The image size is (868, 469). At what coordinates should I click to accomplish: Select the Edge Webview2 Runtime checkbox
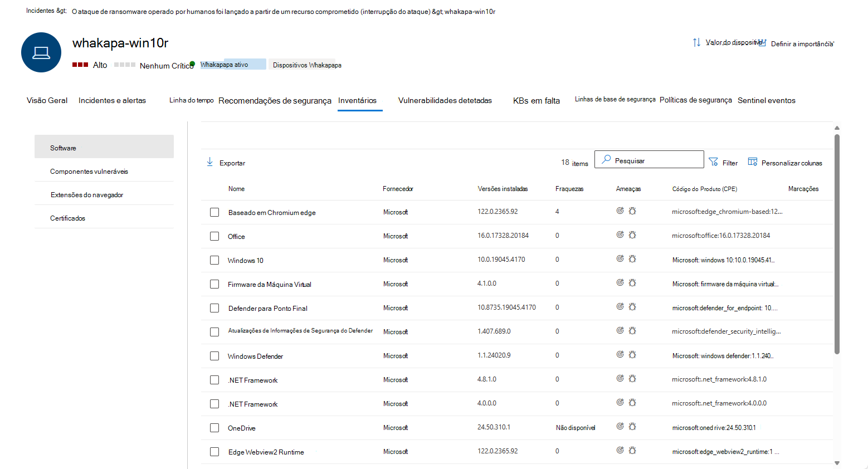pos(214,452)
